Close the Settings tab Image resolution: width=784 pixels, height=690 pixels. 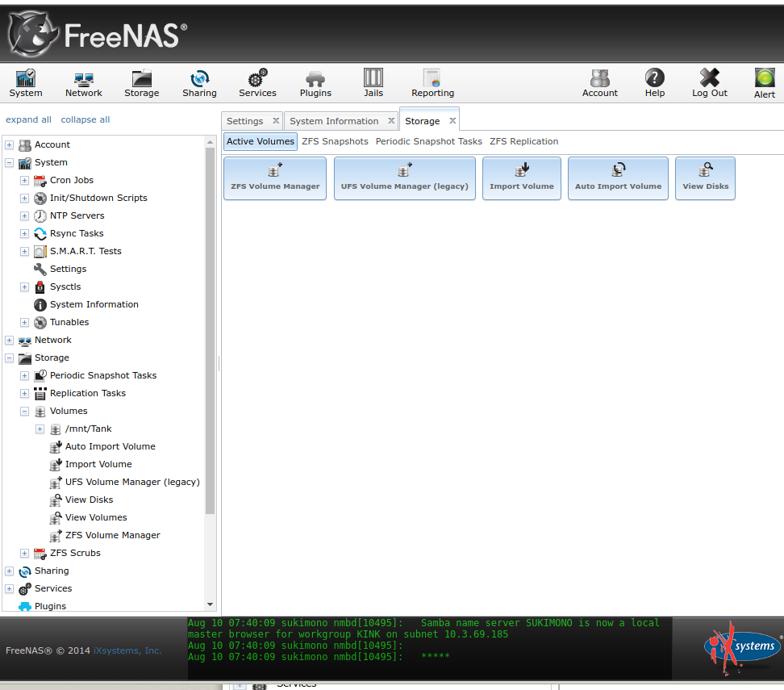[x=276, y=120]
